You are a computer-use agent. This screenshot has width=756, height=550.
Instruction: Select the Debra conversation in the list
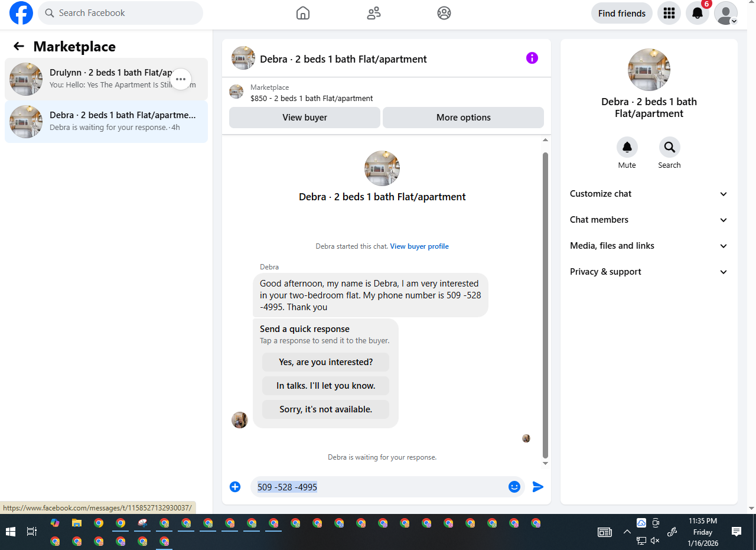(106, 122)
